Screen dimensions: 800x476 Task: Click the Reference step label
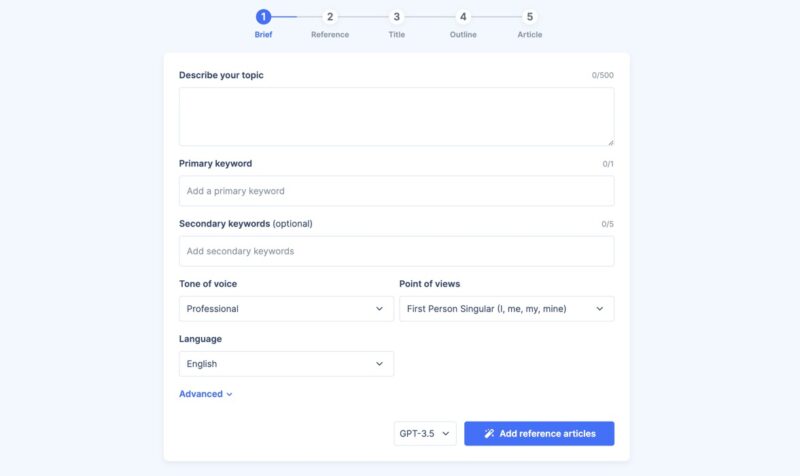click(x=330, y=35)
